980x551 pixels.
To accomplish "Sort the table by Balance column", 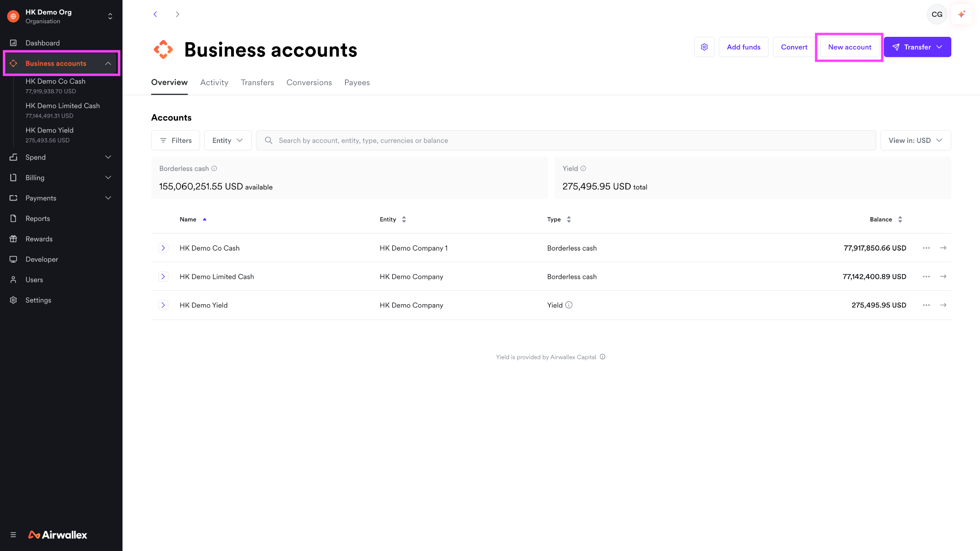I will (886, 220).
